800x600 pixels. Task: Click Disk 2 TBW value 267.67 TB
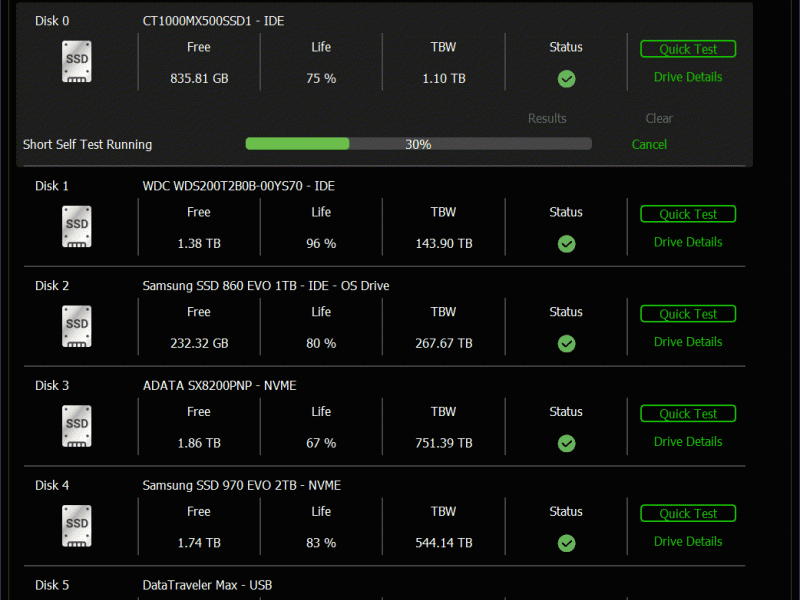[444, 343]
